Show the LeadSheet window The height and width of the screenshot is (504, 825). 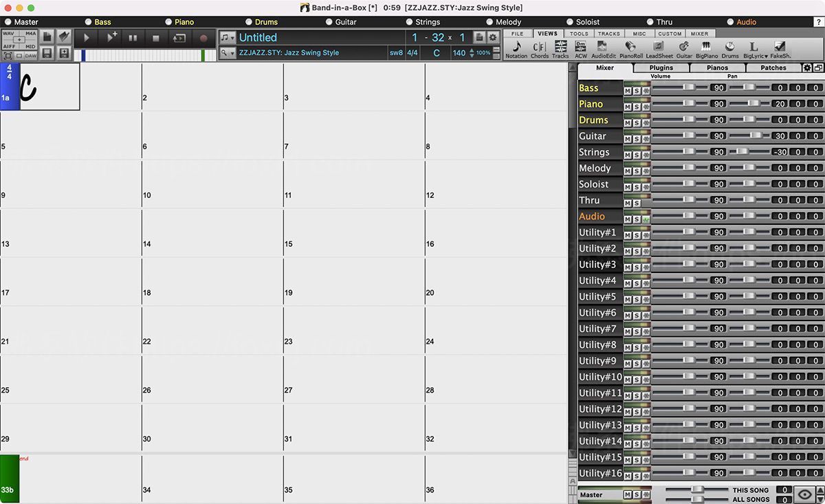click(659, 48)
